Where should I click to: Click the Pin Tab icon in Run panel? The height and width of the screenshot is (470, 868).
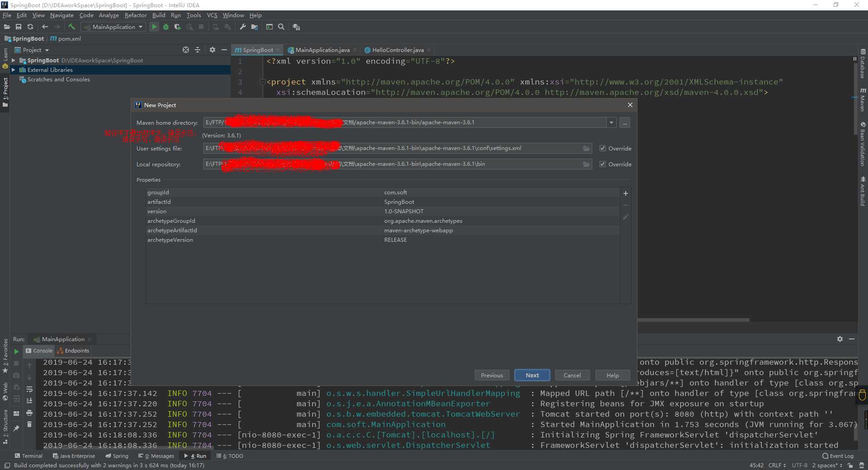[x=16, y=428]
